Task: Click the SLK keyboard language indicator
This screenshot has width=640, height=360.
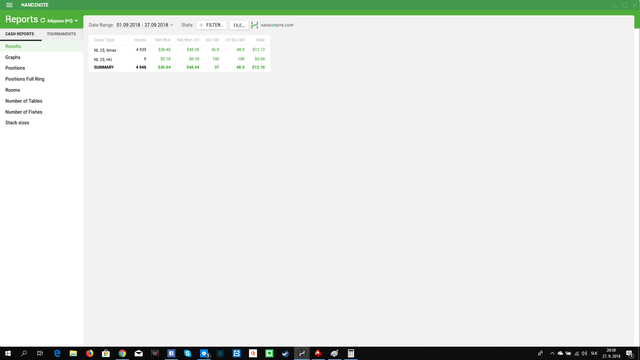Action: click(594, 353)
